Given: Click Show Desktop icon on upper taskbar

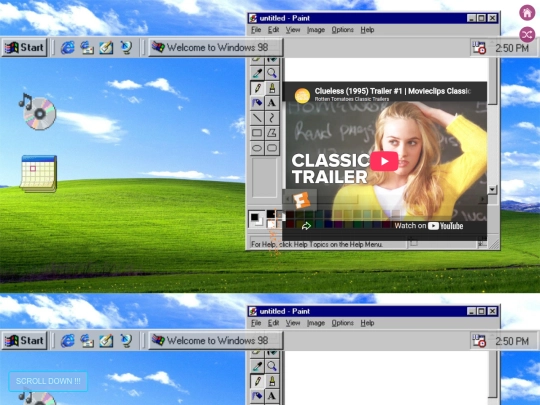Looking at the screenshot, I should pyautogui.click(x=106, y=48).
